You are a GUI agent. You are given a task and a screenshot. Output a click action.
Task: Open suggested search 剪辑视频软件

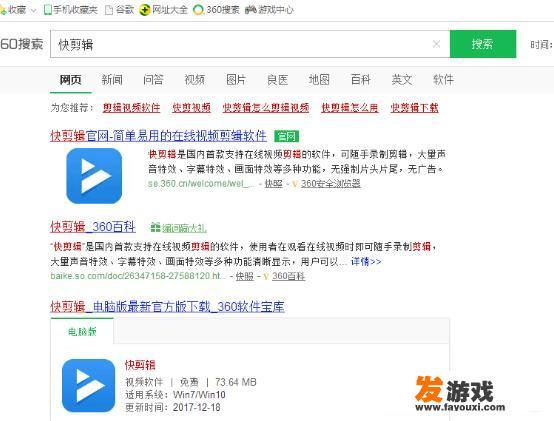[x=131, y=107]
